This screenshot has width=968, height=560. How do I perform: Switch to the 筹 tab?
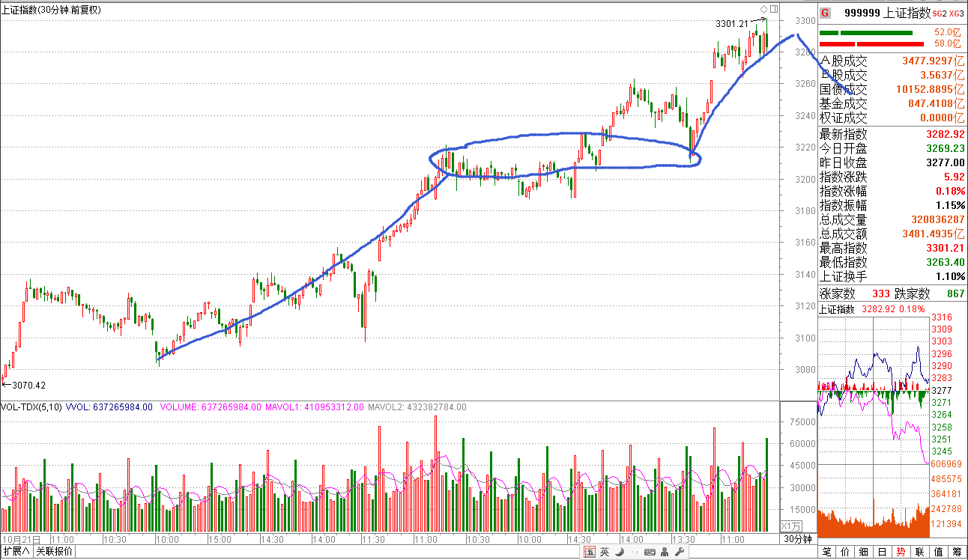(957, 553)
